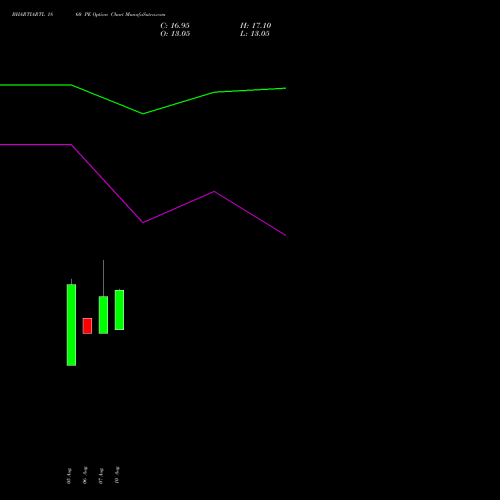Click the green candle body for 07 Aug
500x500 pixels.
click(x=103, y=315)
